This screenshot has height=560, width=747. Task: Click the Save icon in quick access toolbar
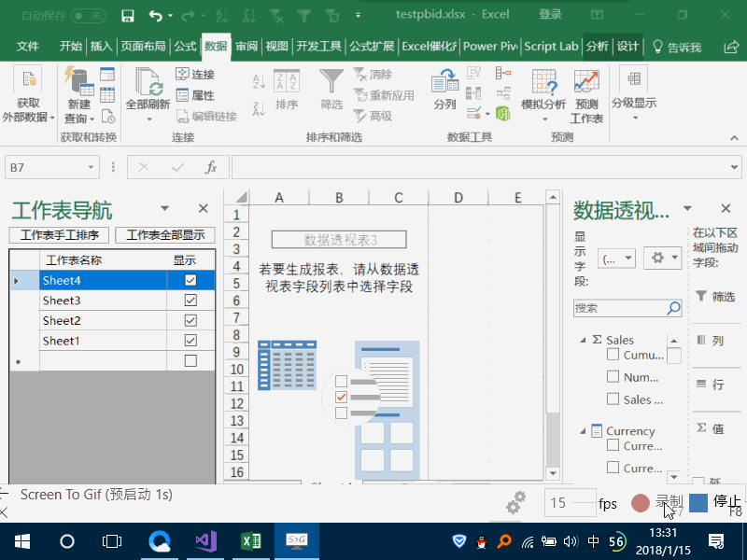click(128, 16)
